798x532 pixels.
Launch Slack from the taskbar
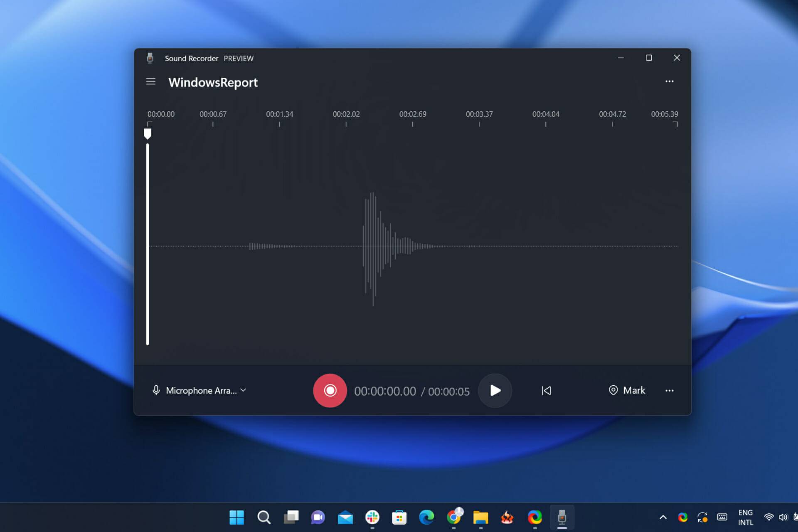coord(373,517)
